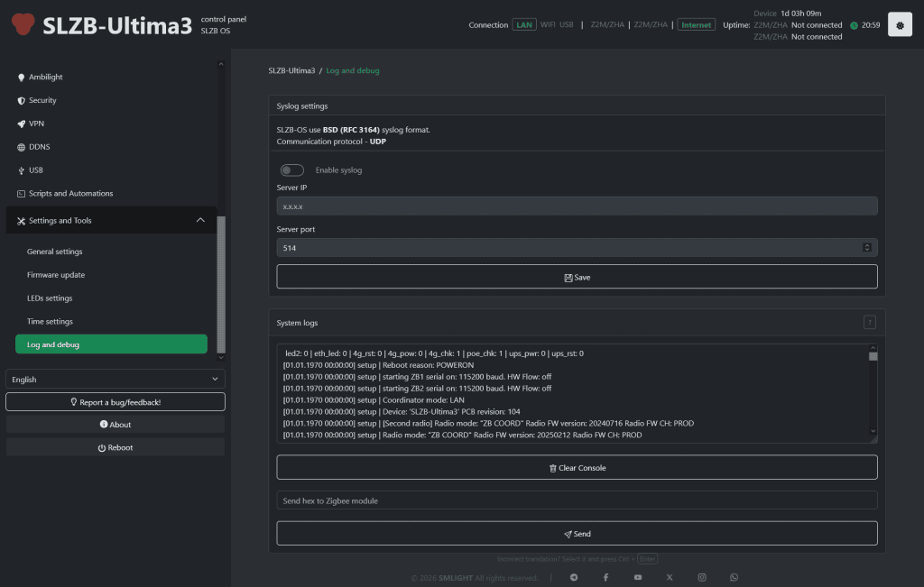Open the WhatsApp footer icon
This screenshot has width=924, height=587.
click(x=734, y=577)
